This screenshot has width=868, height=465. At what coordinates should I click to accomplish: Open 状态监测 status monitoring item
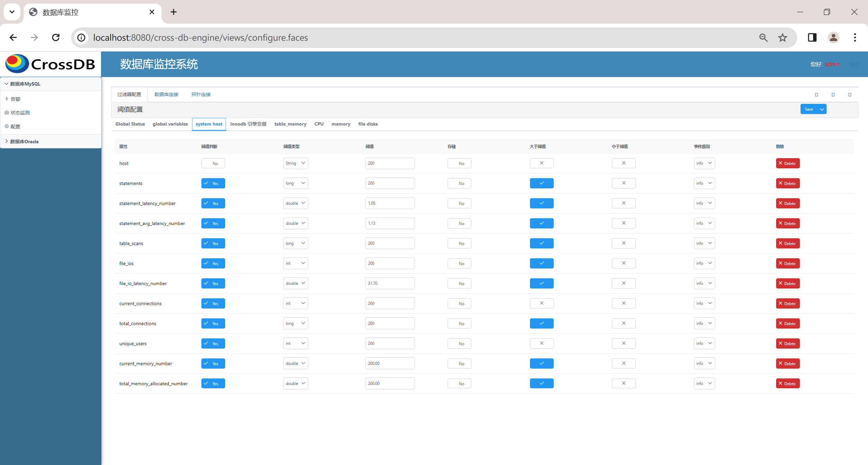[x=20, y=113]
